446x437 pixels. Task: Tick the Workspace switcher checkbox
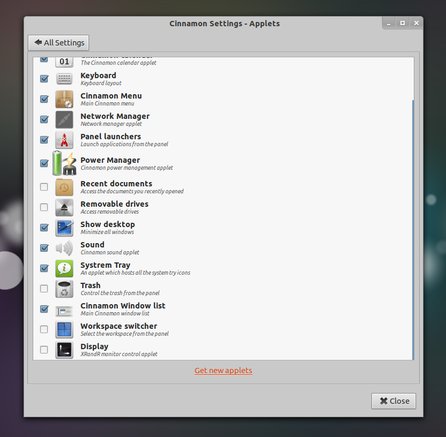point(44,329)
